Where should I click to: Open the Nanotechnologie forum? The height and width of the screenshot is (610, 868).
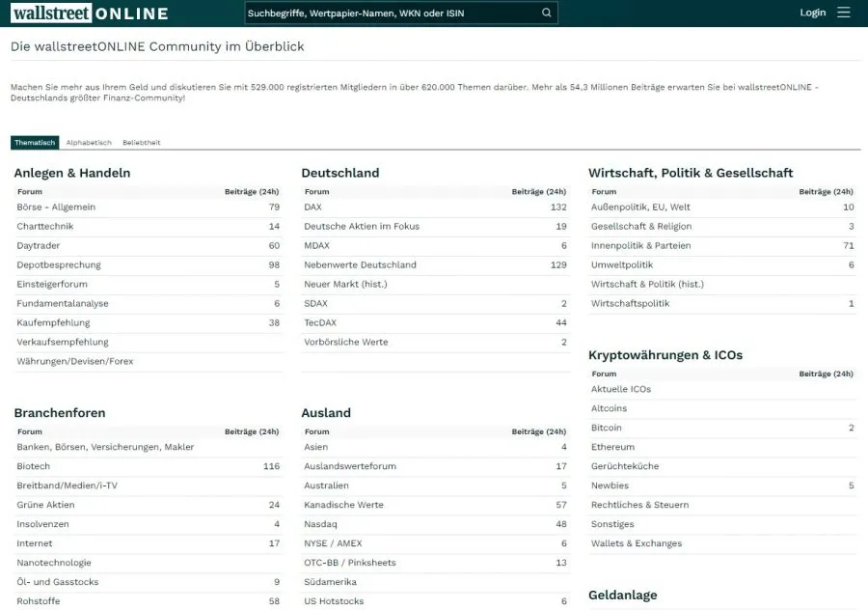click(x=54, y=563)
